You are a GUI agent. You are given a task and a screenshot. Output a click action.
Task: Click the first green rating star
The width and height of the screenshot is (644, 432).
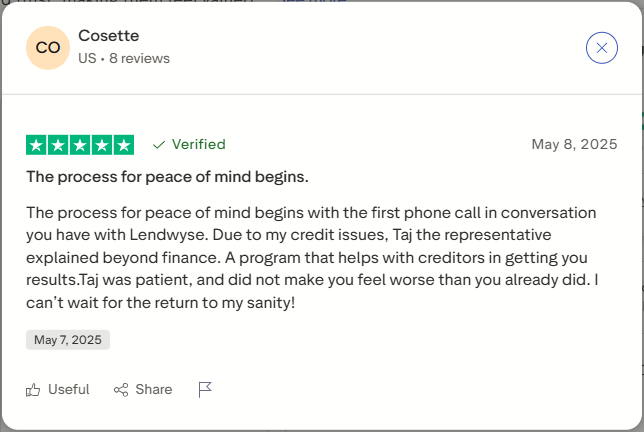(36, 144)
